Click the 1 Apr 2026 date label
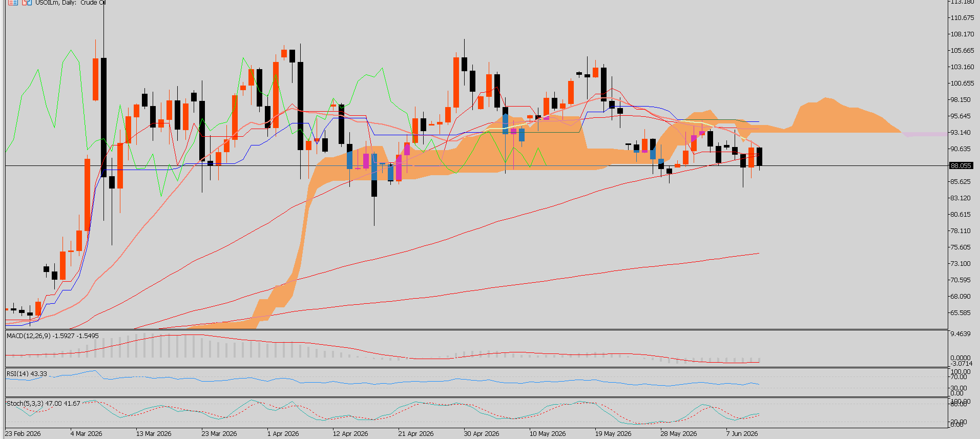Screen dimensions: 980x439 pos(283,433)
